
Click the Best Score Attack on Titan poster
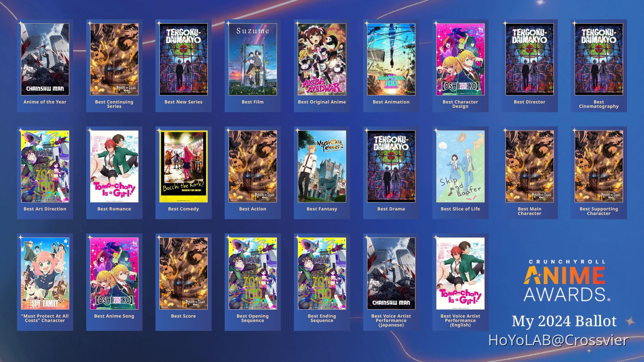(184, 274)
